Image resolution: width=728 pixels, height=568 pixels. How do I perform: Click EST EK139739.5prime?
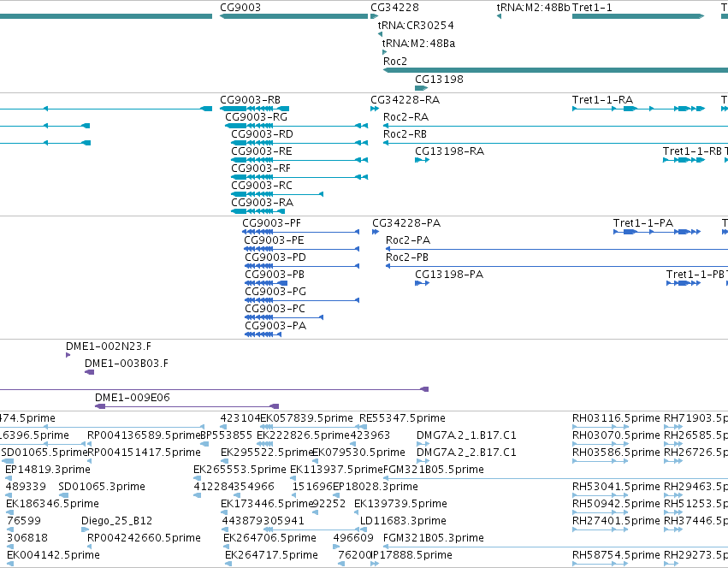tap(400, 505)
